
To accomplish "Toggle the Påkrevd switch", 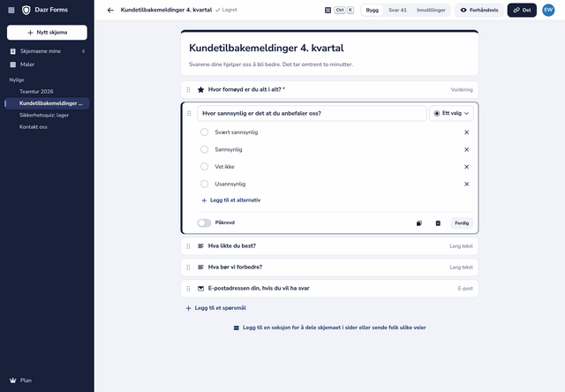I will click(x=204, y=223).
